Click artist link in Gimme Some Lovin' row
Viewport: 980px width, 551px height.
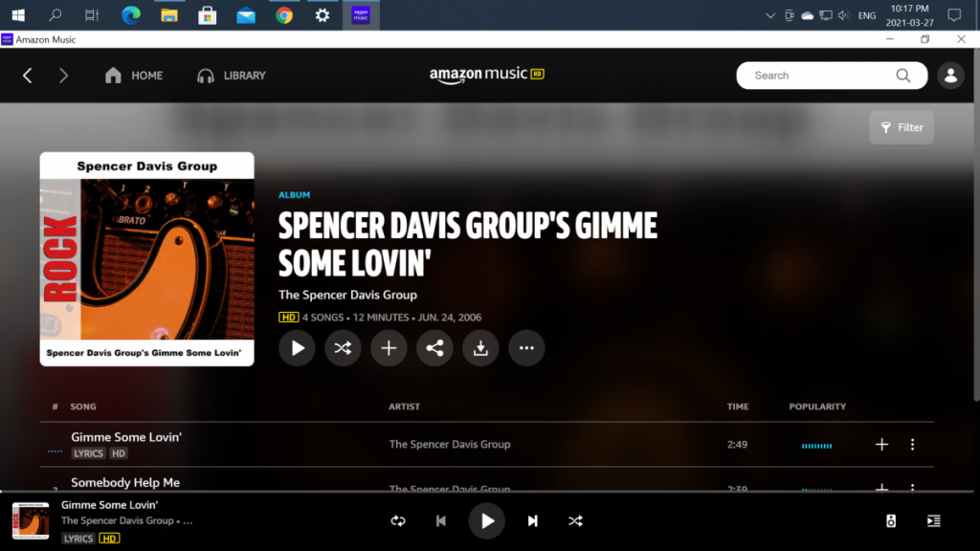[450, 444]
